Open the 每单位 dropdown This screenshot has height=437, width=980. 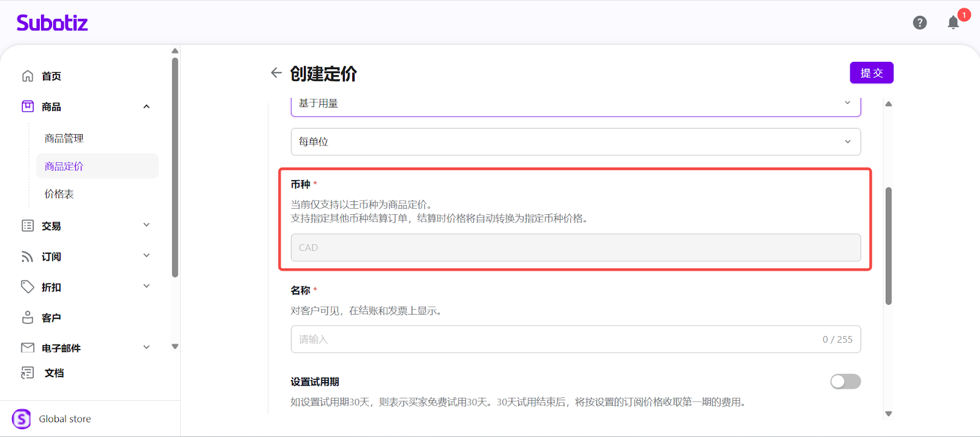[x=575, y=141]
